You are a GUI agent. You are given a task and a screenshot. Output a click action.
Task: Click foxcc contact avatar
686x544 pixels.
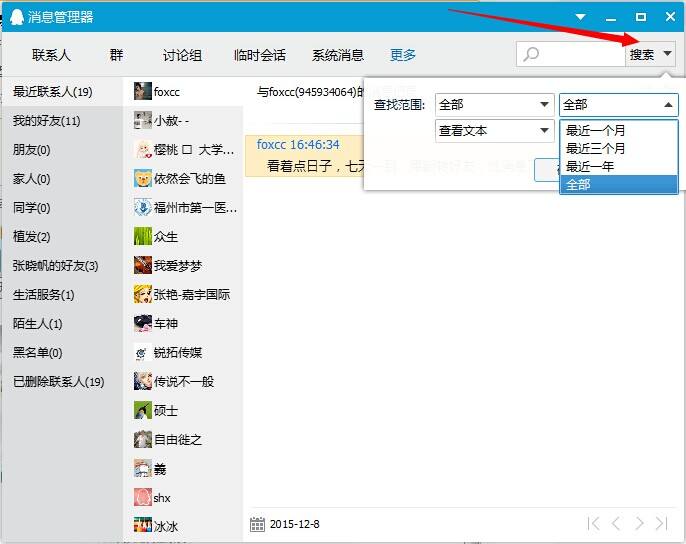point(143,91)
